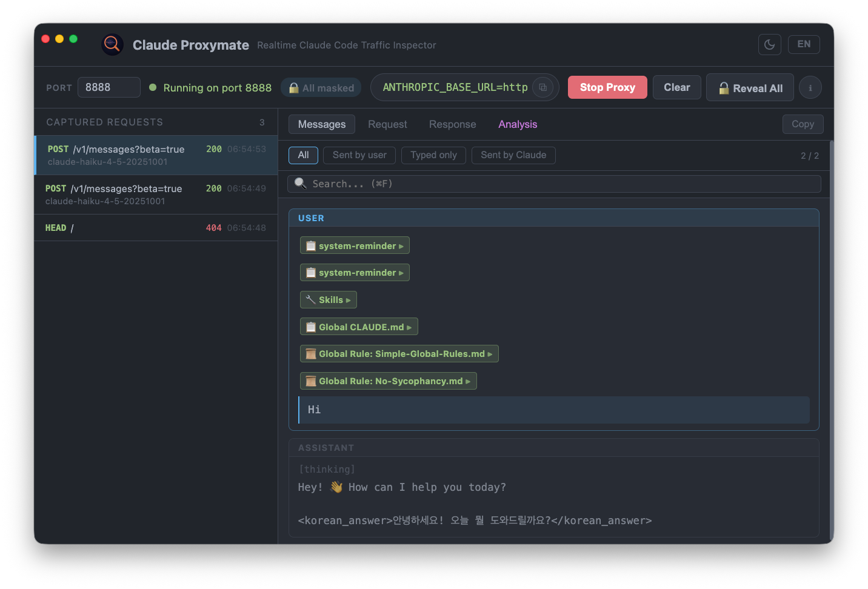The width and height of the screenshot is (868, 589).
Task: Toggle the All masked lock badge
Action: [x=321, y=88]
